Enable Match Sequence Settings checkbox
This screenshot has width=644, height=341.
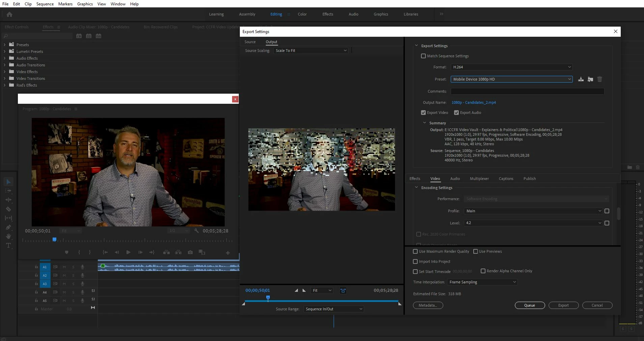[423, 56]
